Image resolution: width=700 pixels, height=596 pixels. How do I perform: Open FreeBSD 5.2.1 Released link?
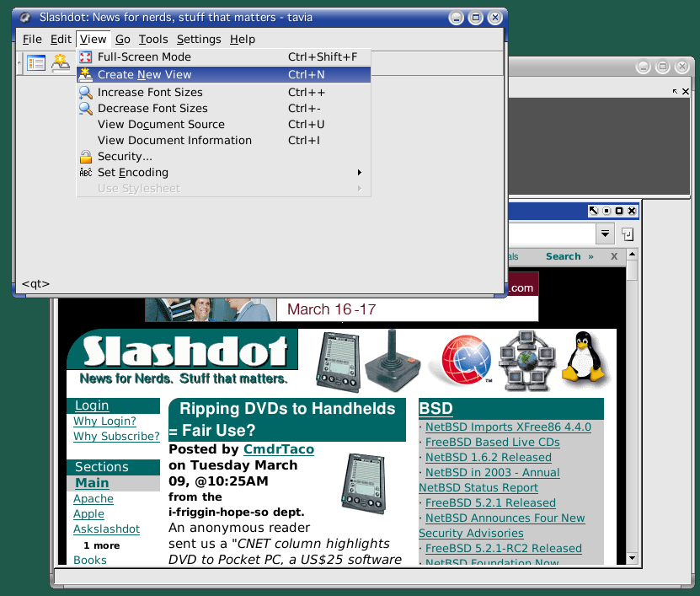click(490, 503)
